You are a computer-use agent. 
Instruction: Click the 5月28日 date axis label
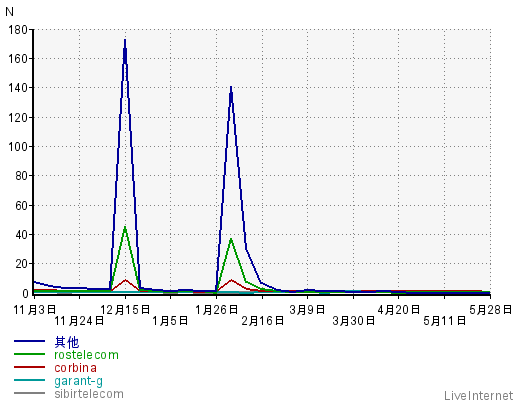(x=490, y=310)
